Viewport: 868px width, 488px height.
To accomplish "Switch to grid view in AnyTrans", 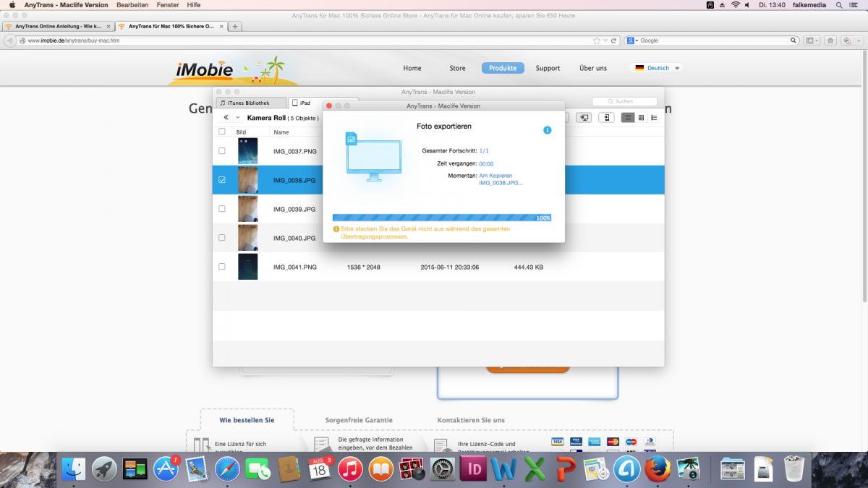I will (641, 117).
